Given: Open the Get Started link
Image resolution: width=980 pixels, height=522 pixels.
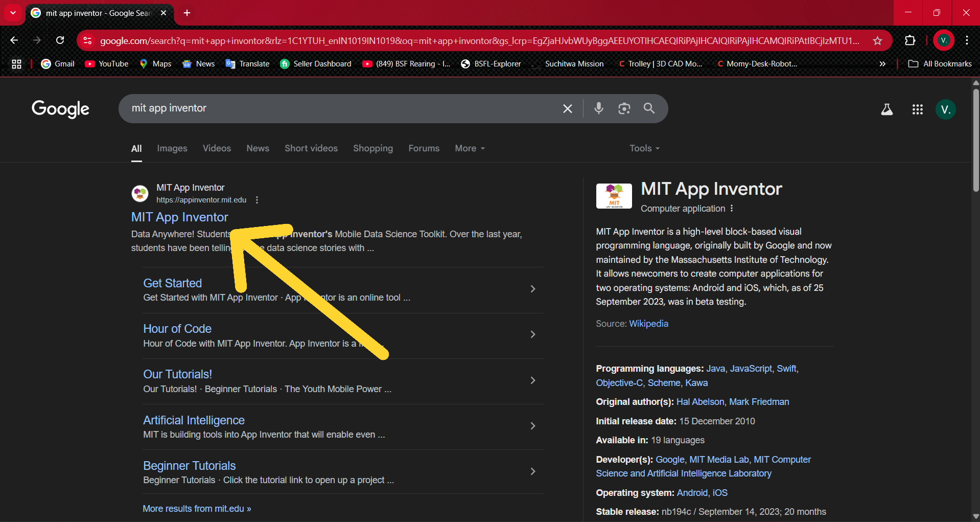Looking at the screenshot, I should tap(172, 283).
